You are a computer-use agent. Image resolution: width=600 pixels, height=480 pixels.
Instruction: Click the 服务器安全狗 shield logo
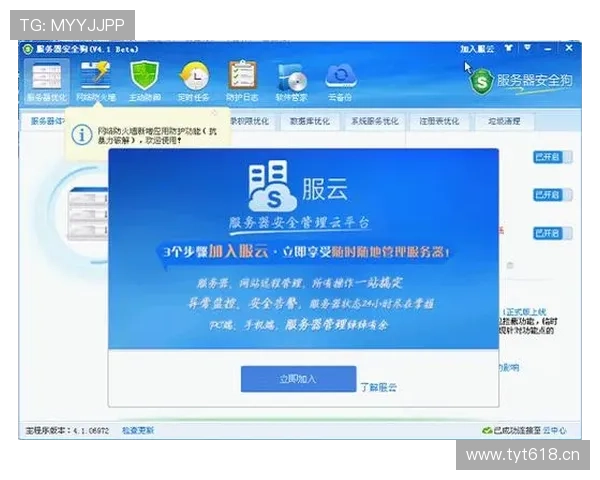(482, 82)
